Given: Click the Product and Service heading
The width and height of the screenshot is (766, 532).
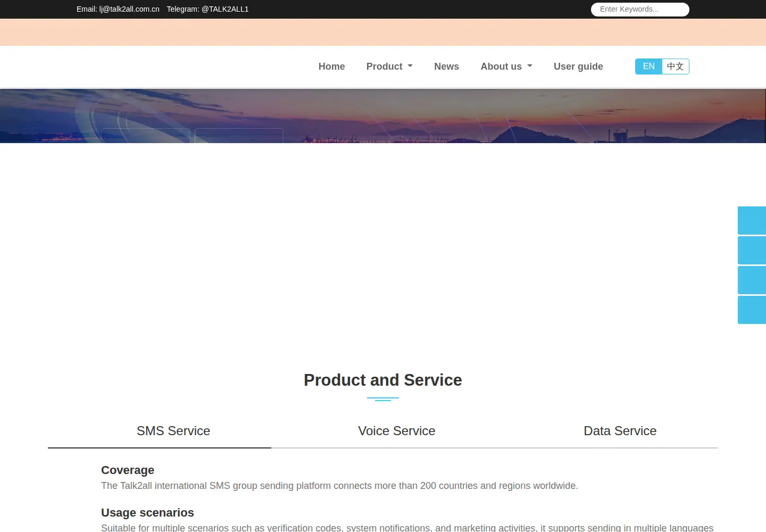Looking at the screenshot, I should coord(383,380).
